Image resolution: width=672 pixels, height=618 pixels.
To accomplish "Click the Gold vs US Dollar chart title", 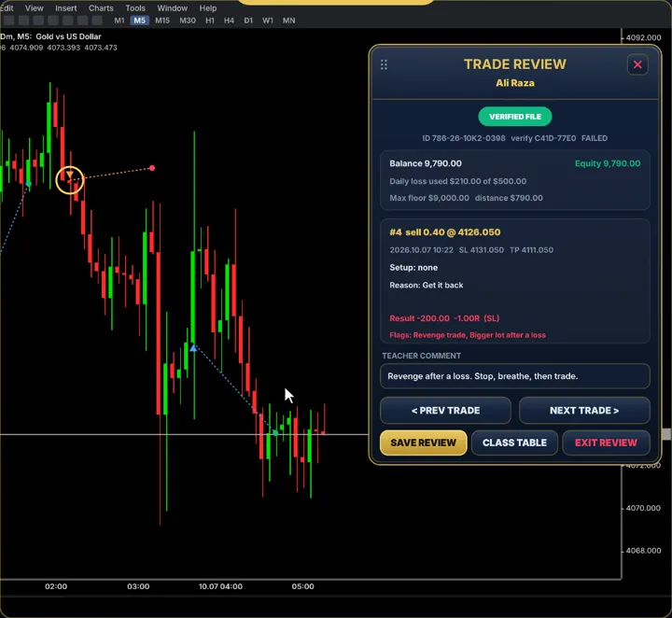I will click(x=68, y=36).
